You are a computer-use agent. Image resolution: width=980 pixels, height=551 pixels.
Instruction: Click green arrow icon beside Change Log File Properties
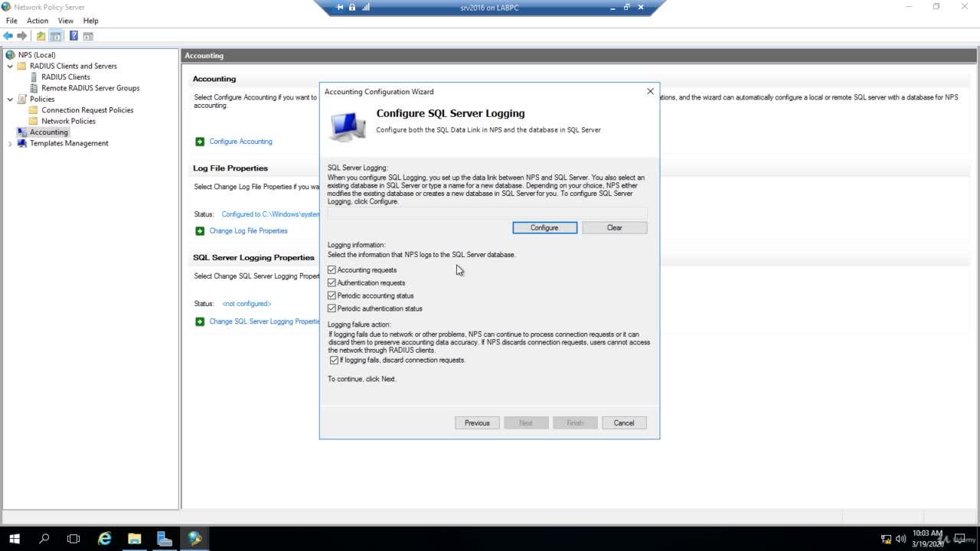(200, 231)
